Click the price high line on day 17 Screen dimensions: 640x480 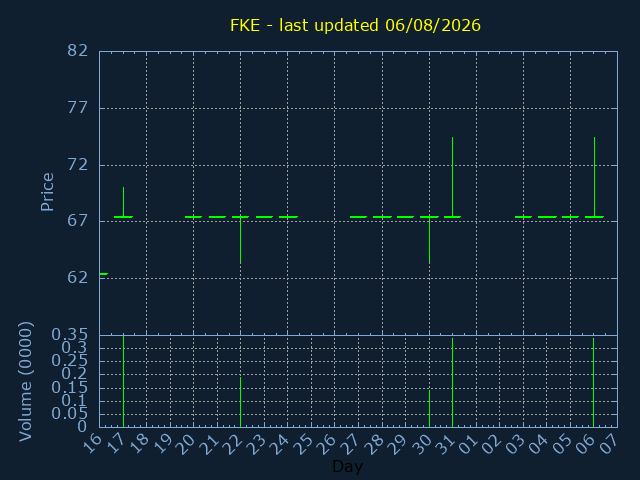123,202
